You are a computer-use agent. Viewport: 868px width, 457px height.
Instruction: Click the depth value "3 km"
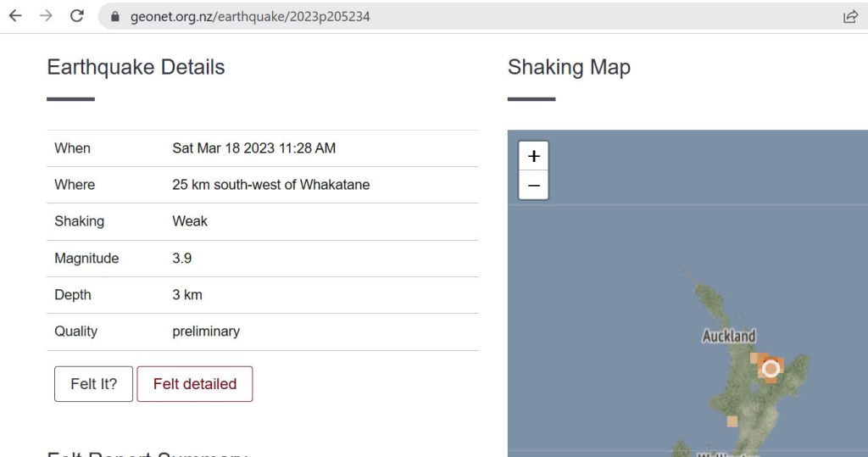coord(186,295)
